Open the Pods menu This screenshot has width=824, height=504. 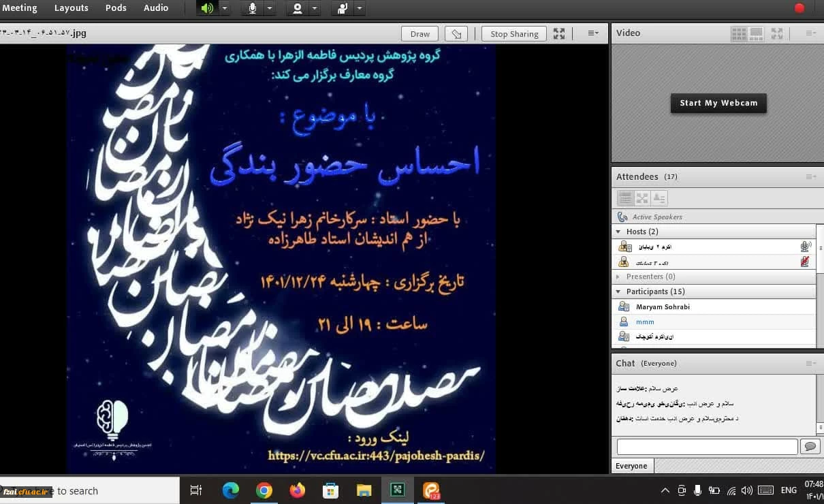coord(116,8)
